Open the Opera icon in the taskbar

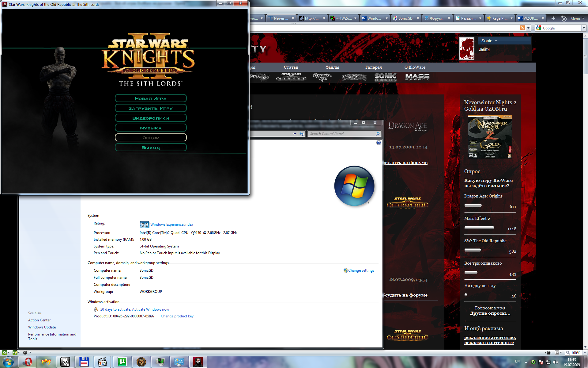28,362
